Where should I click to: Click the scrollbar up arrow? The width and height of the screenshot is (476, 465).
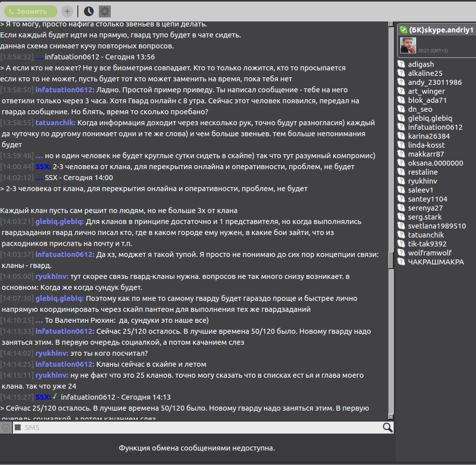click(x=391, y=24)
